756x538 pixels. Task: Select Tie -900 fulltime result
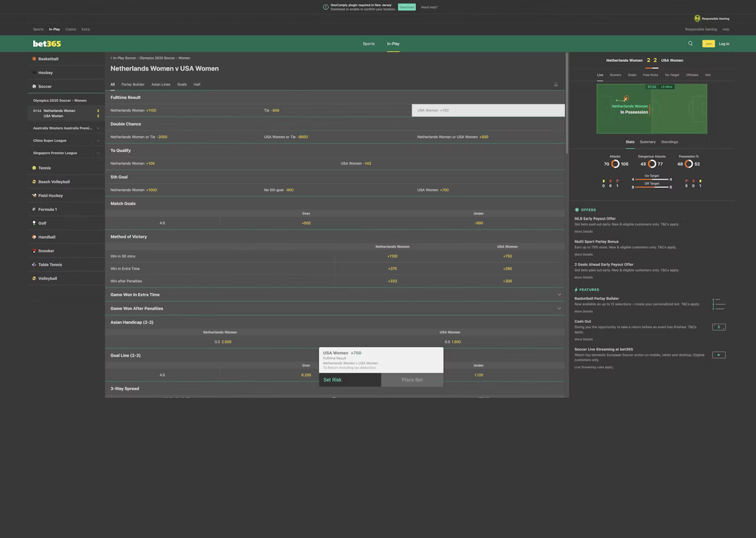tap(335, 110)
